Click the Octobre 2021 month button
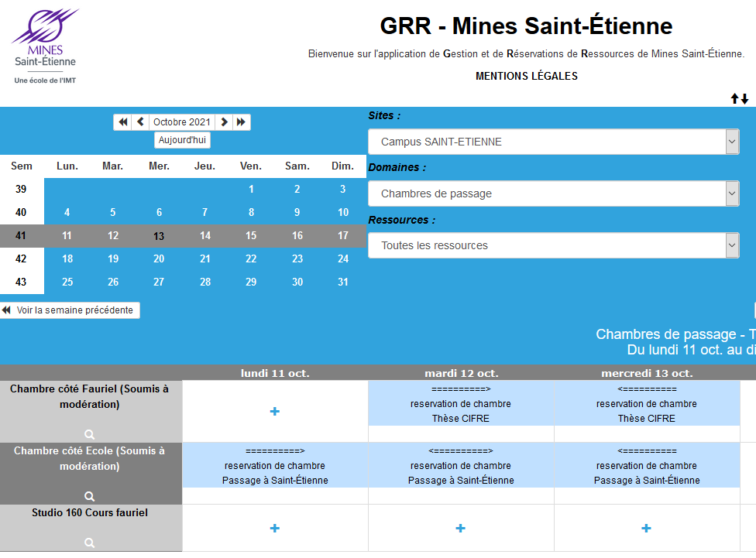The width and height of the screenshot is (756, 558). click(x=182, y=122)
